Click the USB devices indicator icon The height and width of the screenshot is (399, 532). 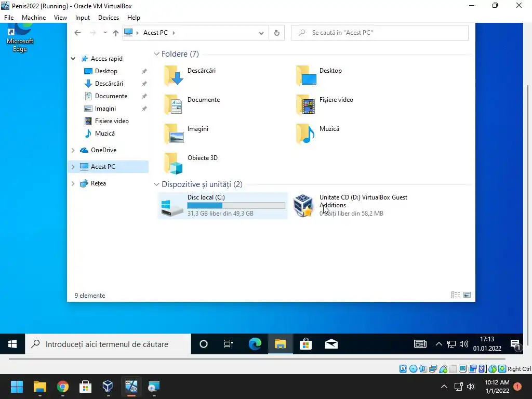443,369
